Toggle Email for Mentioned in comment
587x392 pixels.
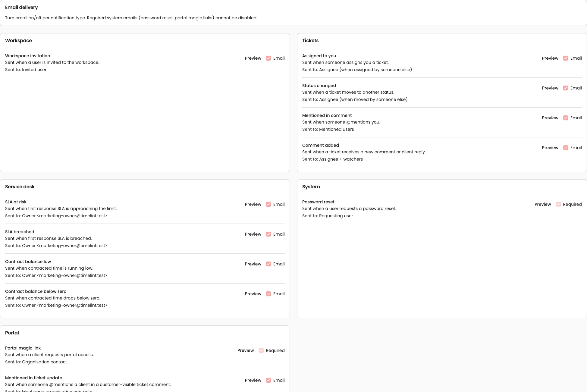click(x=566, y=118)
